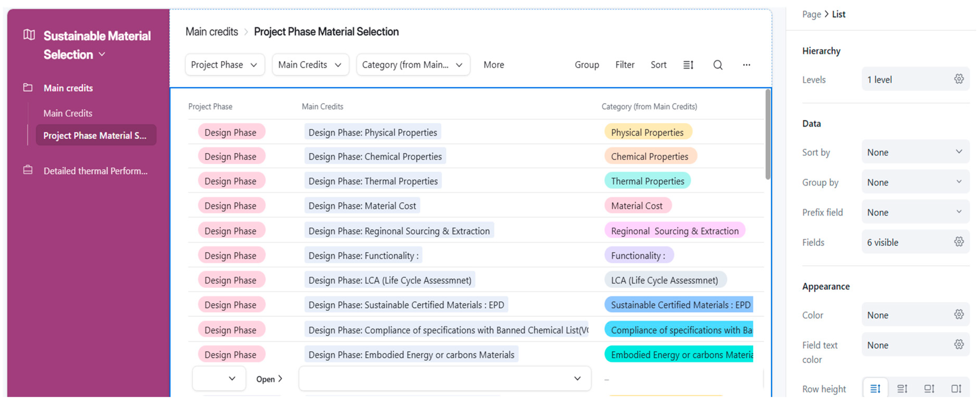This screenshot has height=408, width=980.
Task: Open the Main Credits sidebar page
Action: [x=68, y=113]
